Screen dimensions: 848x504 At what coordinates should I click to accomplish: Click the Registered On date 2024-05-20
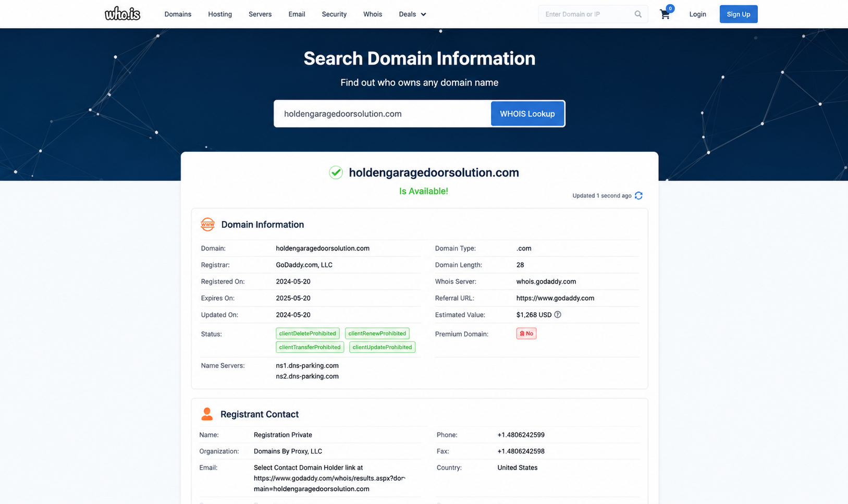pyautogui.click(x=293, y=281)
